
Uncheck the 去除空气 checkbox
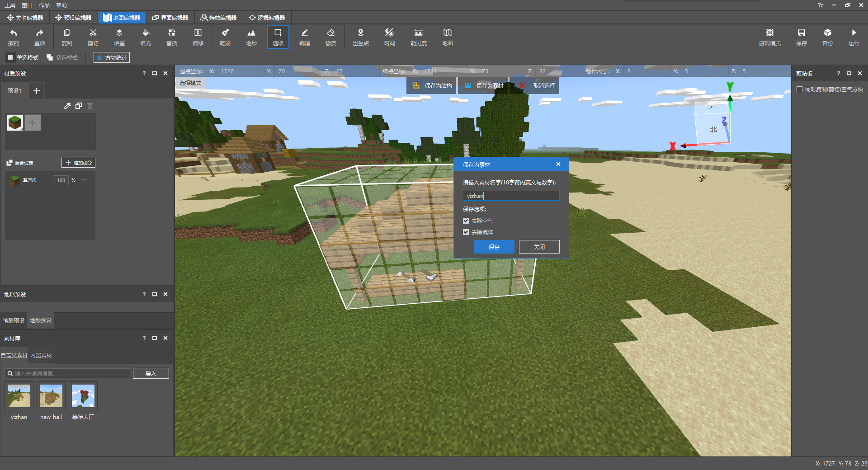[x=466, y=221]
